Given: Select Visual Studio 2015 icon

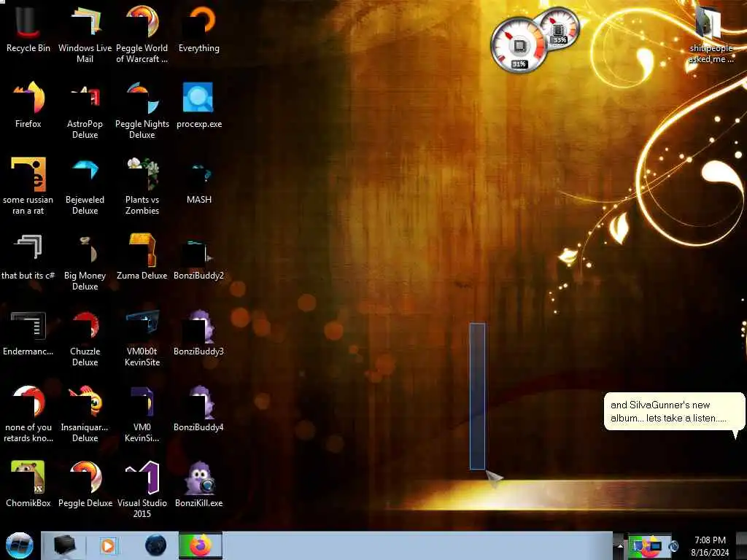Looking at the screenshot, I should pyautogui.click(x=142, y=489).
